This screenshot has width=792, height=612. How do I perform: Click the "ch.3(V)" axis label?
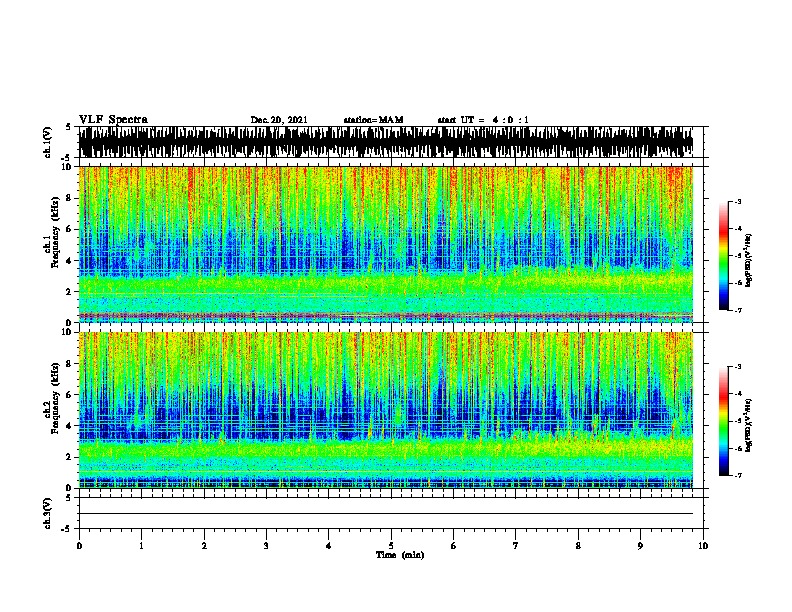[x=48, y=514]
